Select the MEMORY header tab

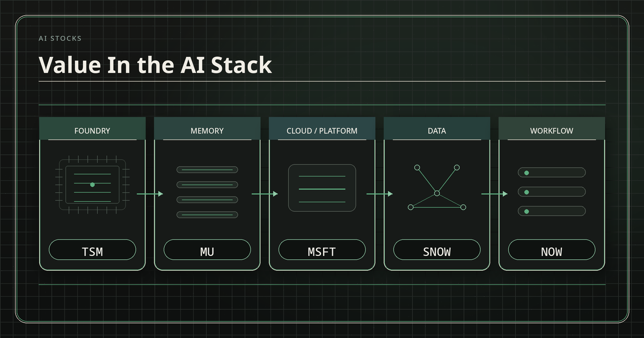coord(207,130)
